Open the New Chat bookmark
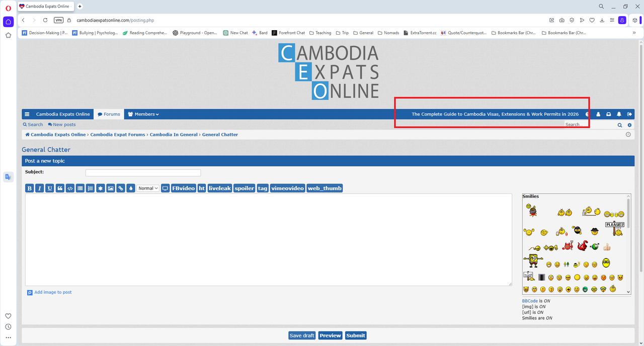 click(235, 33)
